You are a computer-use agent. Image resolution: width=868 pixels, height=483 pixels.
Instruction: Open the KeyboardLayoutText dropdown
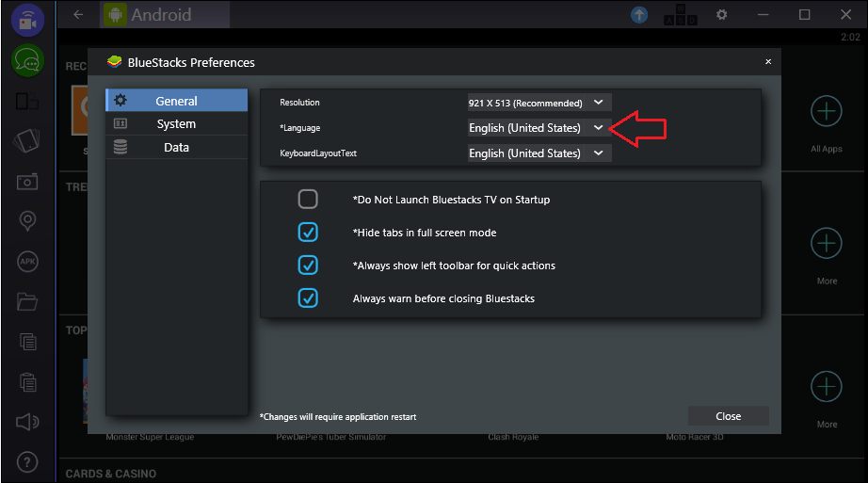(x=539, y=153)
